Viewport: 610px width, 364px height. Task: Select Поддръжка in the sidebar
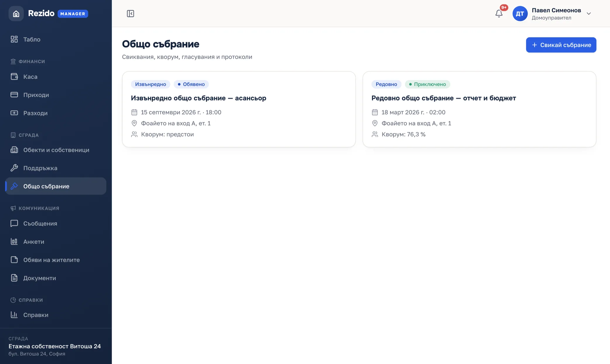[x=56, y=168]
